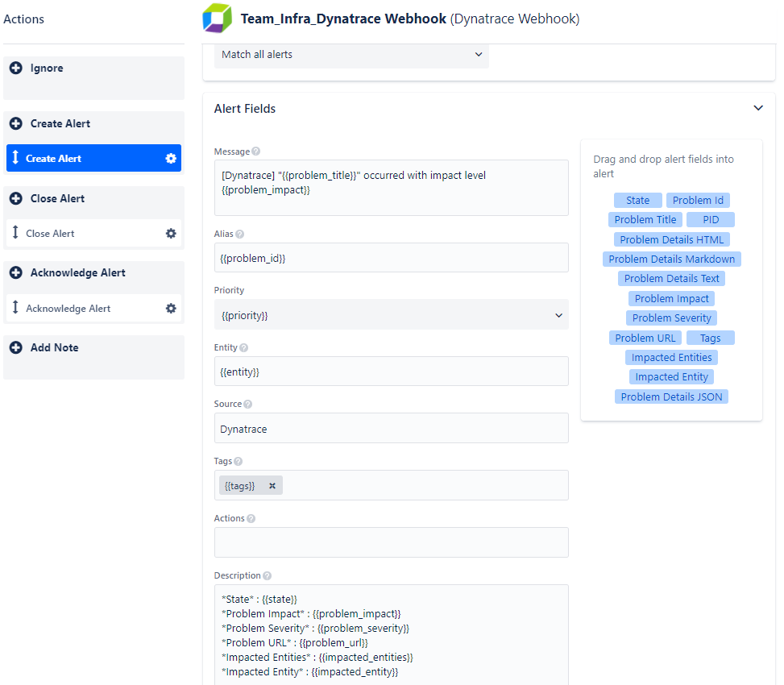Open the Match all alerts dropdown
Screen dimensions: 784x685
351,55
